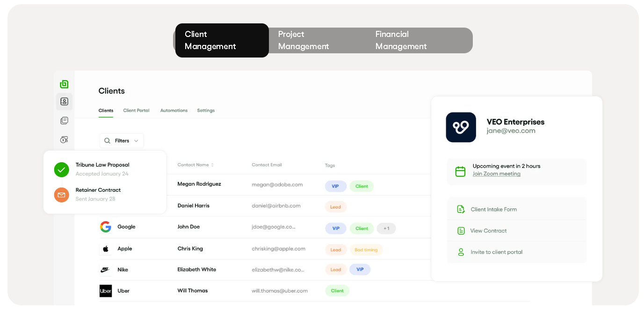Click the Client tag for Megan Rodriguez
Image resolution: width=644 pixels, height=310 pixels.
click(x=362, y=186)
